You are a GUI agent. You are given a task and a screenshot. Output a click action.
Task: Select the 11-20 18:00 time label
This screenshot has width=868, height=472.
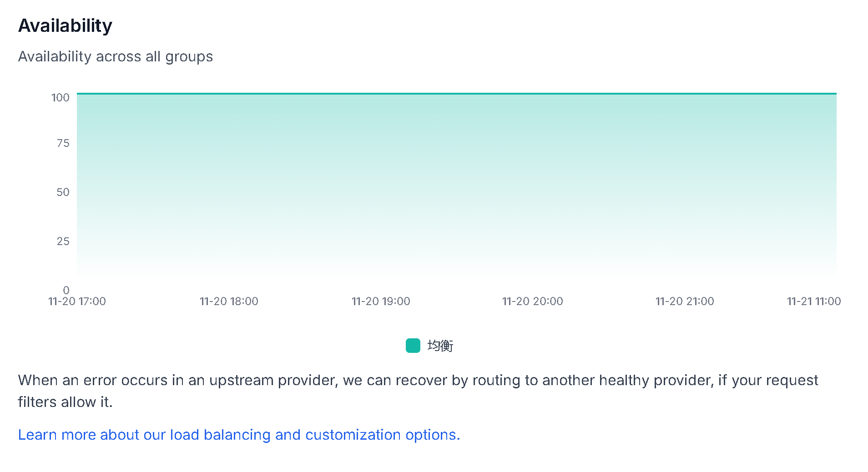tap(229, 301)
